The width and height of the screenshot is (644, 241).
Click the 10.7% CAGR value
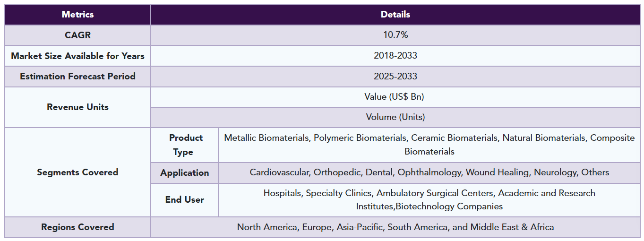[x=395, y=35]
